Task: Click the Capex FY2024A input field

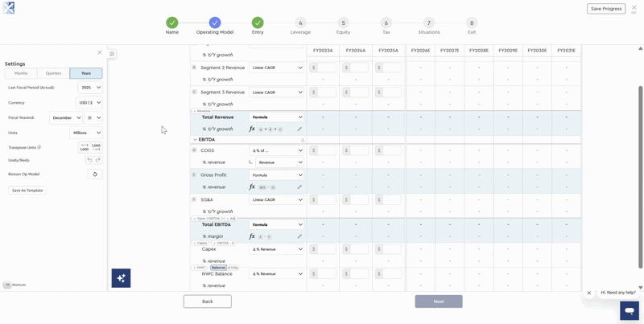Action: click(356, 249)
